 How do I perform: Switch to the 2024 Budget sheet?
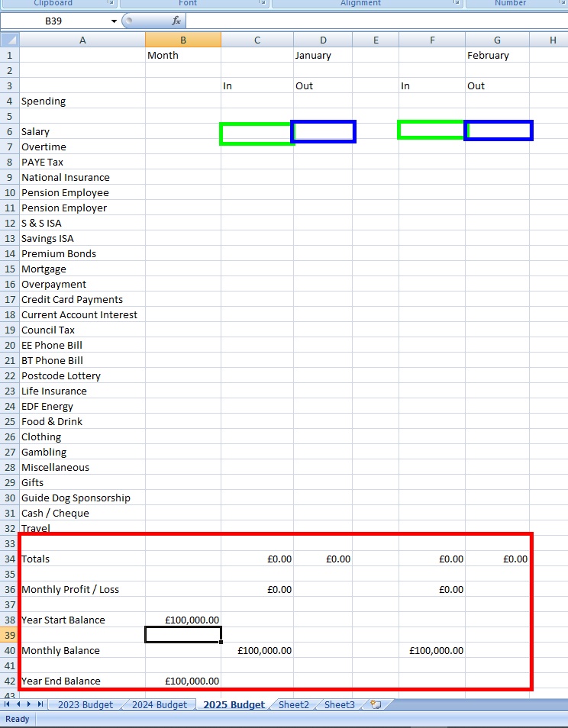coord(159,704)
